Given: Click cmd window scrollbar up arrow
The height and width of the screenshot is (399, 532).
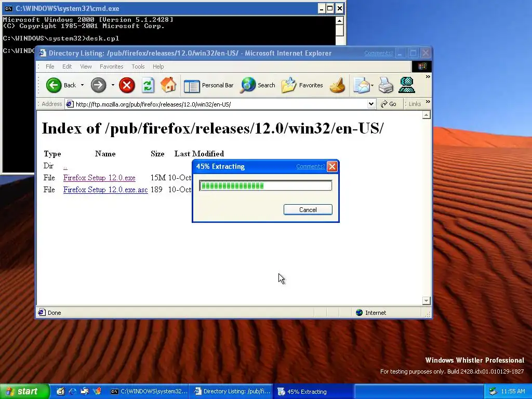Looking at the screenshot, I should 339,21.
